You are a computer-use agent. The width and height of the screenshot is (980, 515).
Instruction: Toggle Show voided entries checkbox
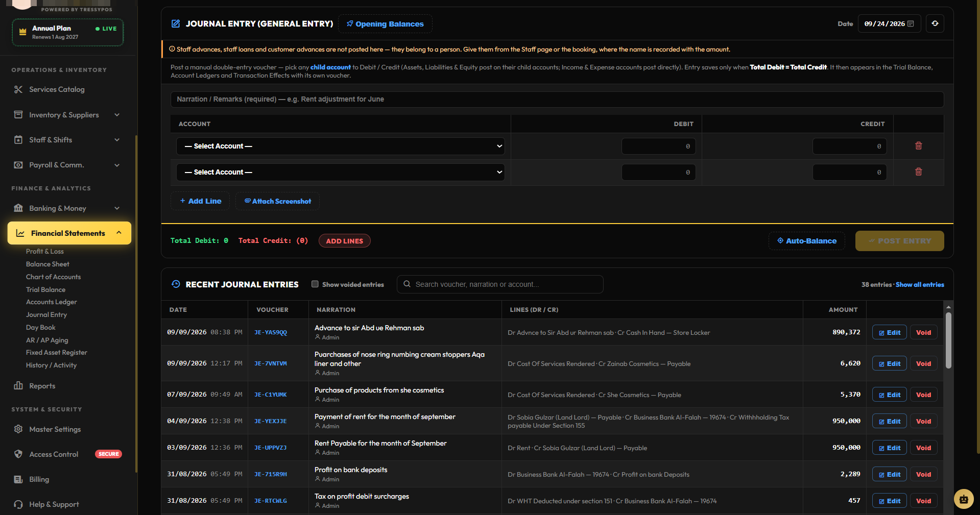315,284
